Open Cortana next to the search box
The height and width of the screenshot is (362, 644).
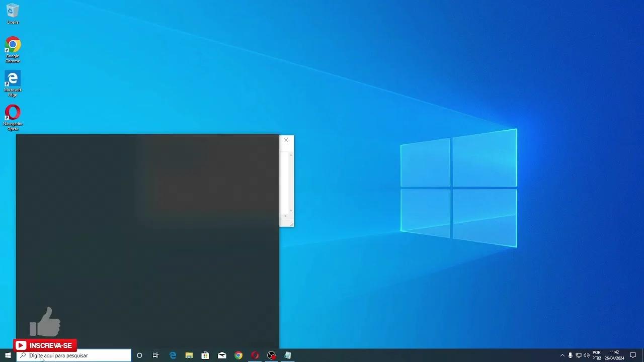click(139, 355)
